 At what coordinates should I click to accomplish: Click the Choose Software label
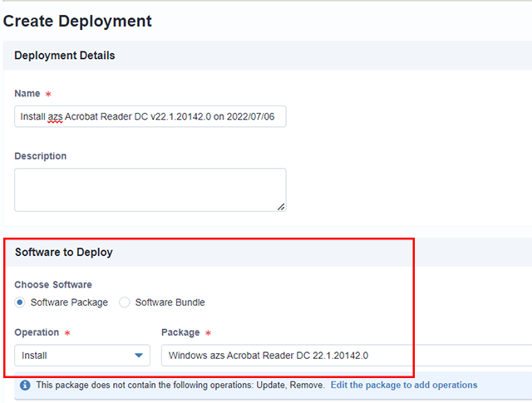(x=53, y=285)
